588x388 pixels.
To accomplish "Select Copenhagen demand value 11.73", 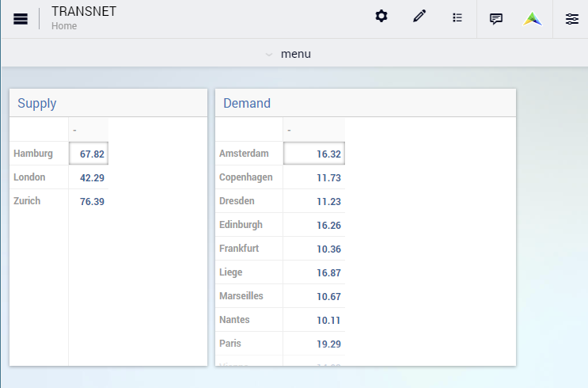I will [x=314, y=177].
